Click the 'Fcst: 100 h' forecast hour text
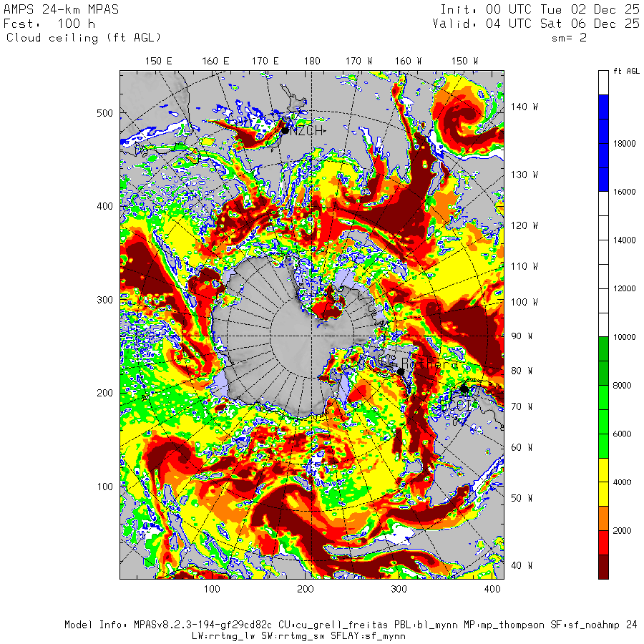Viewport: 644px width, 644px height. [49, 24]
